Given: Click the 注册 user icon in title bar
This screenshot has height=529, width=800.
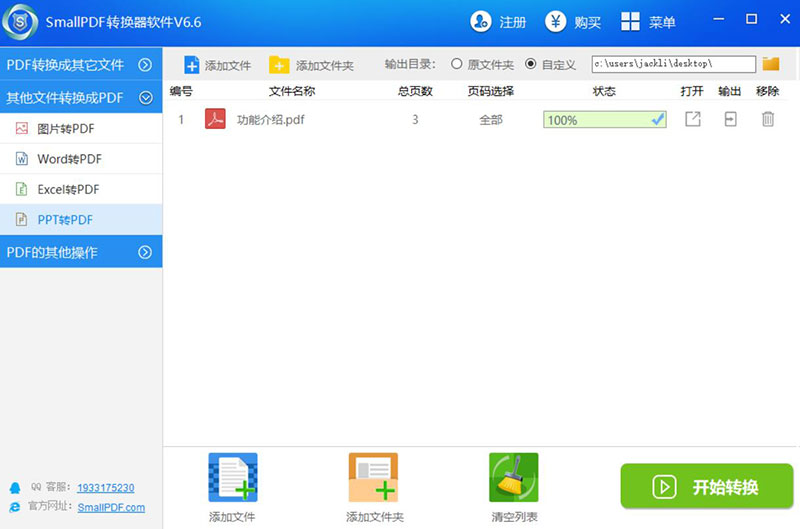Looking at the screenshot, I should pyautogui.click(x=481, y=22).
